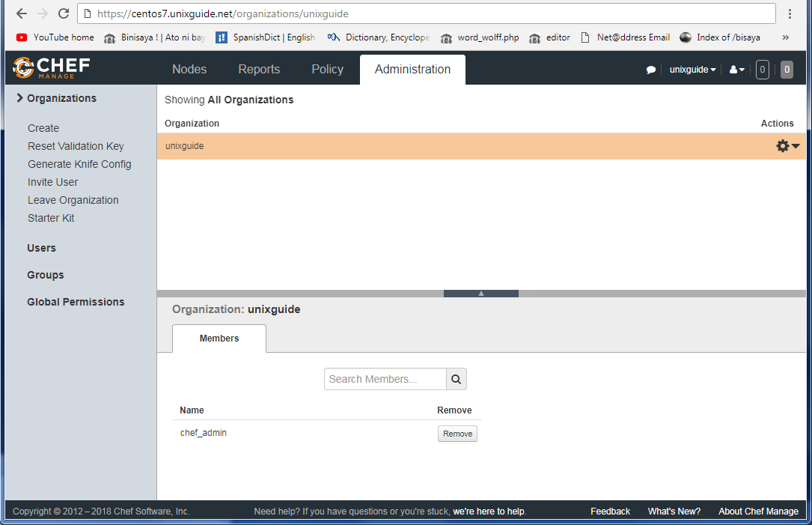Click the browser back arrow
812x525 pixels.
pos(21,13)
